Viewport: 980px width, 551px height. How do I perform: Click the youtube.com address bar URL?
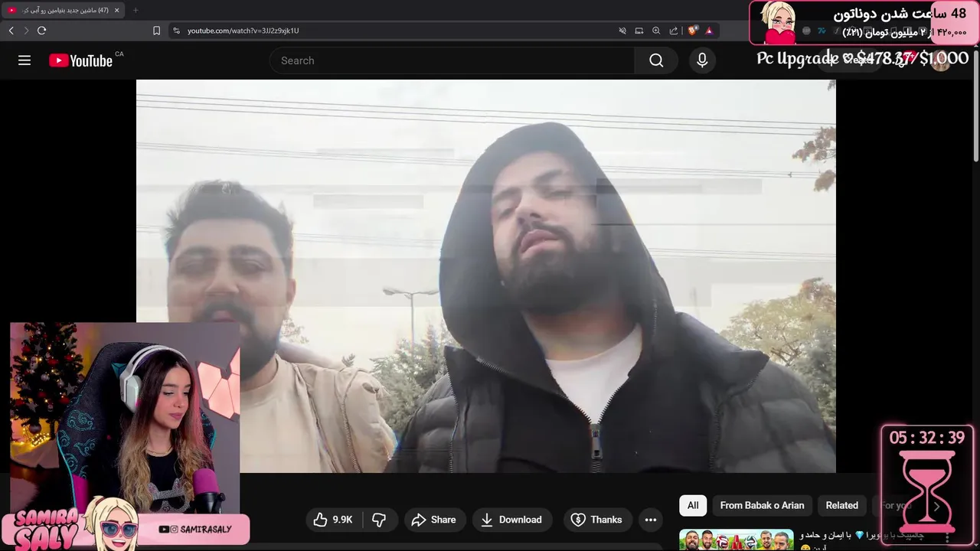point(243,31)
